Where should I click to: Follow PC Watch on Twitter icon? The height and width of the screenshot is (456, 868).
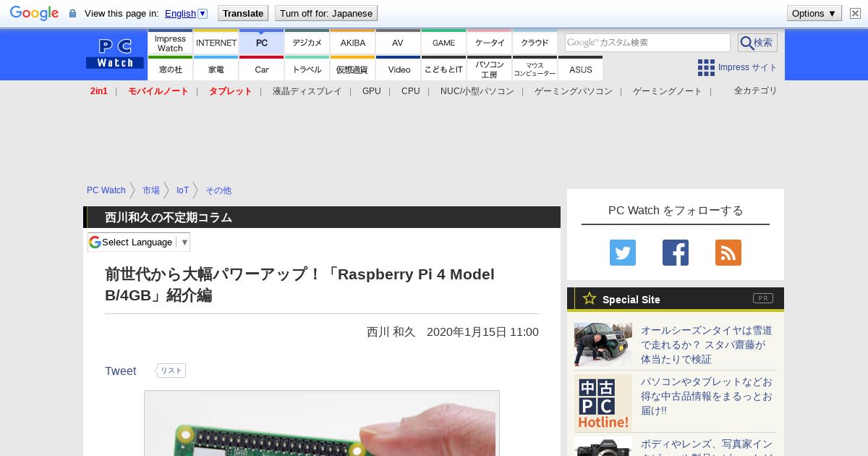click(623, 253)
